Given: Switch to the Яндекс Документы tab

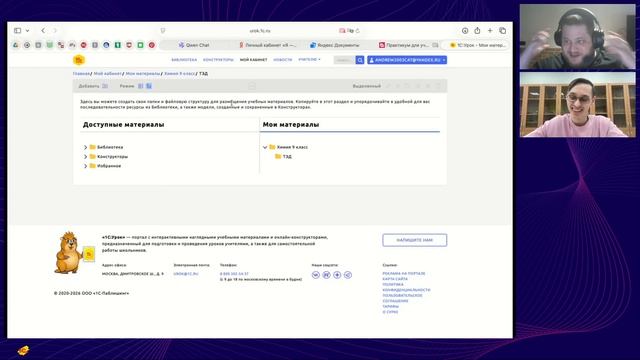Looking at the screenshot, I should [x=335, y=45].
